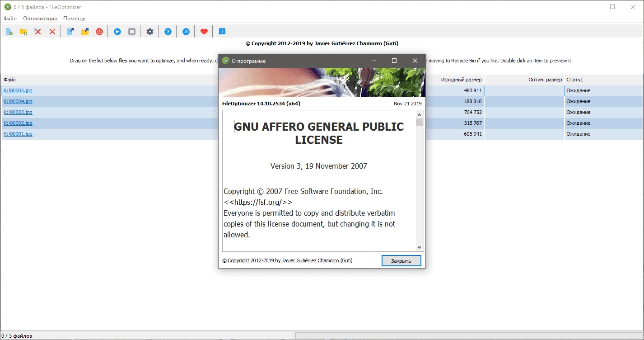Click the license scrollbar up arrow
This screenshot has height=340, width=644.
tap(420, 114)
